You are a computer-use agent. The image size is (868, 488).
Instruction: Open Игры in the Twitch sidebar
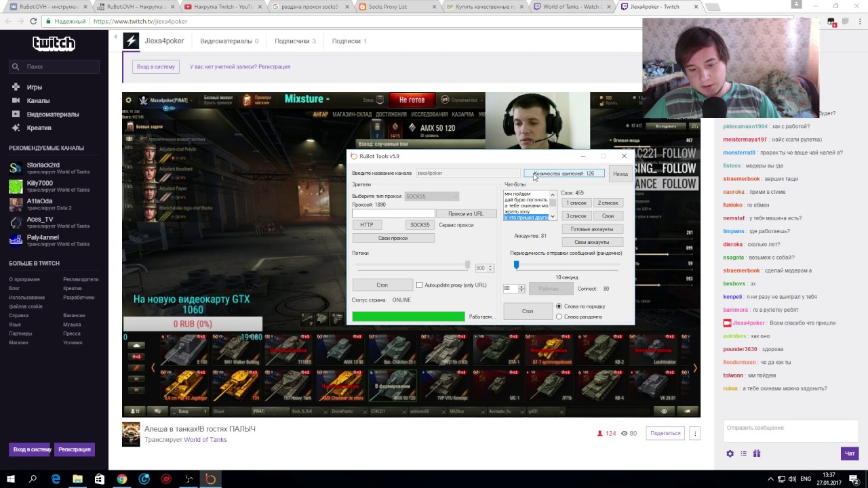coord(34,87)
